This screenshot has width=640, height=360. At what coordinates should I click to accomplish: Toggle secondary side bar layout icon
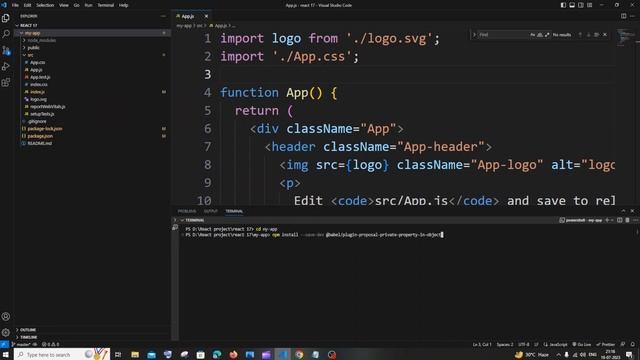(581, 5)
